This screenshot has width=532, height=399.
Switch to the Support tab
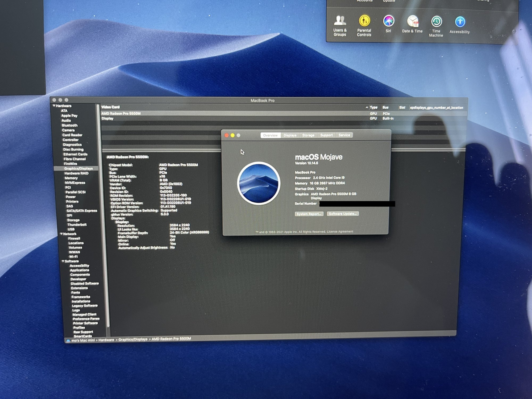pos(326,135)
